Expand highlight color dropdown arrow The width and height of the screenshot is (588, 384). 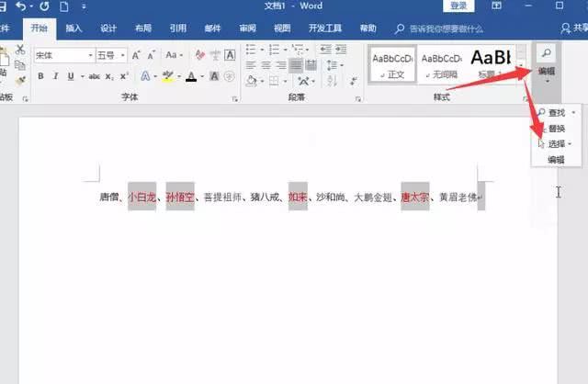(x=179, y=76)
